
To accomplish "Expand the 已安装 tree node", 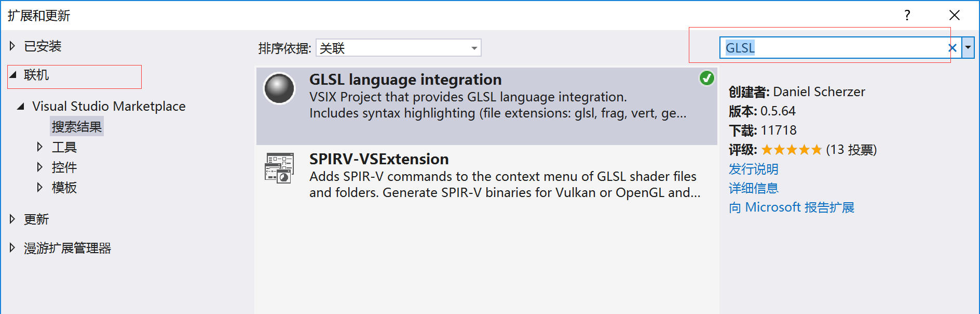I will (x=12, y=46).
